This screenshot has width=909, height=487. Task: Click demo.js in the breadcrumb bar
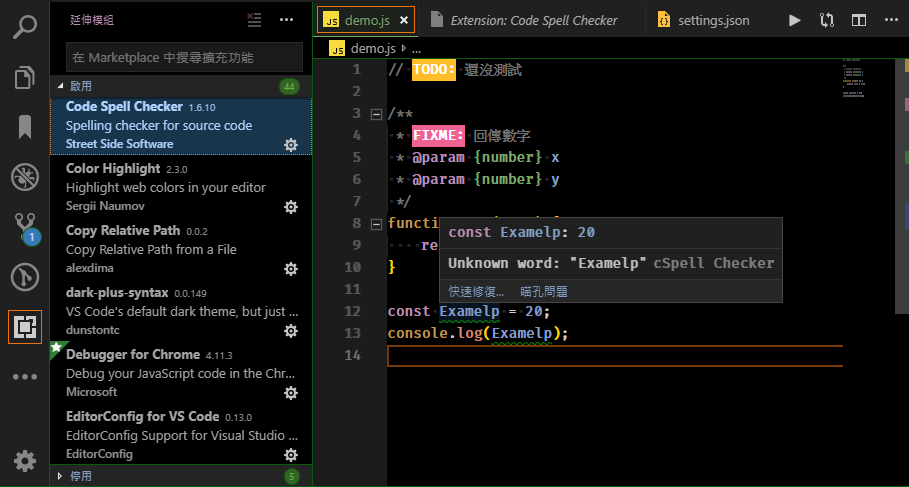click(x=373, y=49)
